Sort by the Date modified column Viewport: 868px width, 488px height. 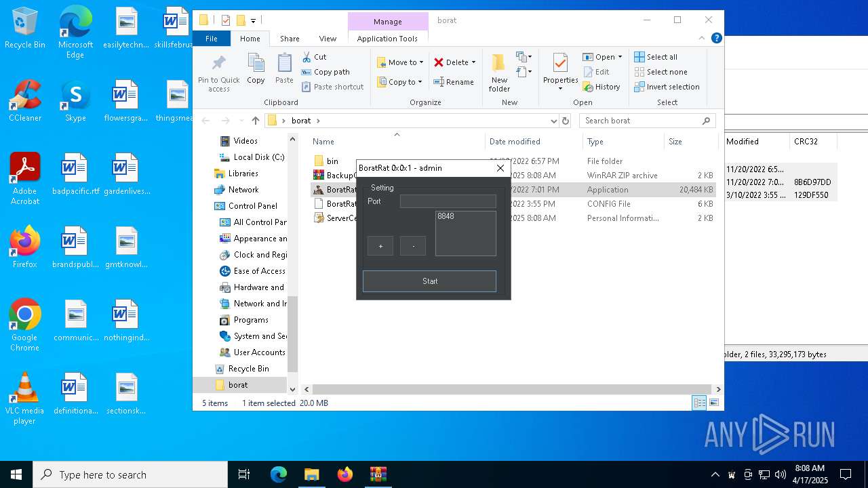pyautogui.click(x=534, y=142)
